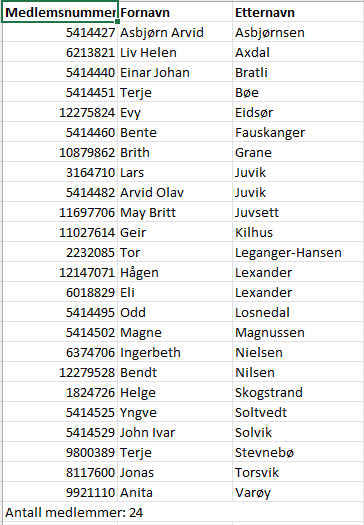The image size is (364, 525).
Task: Click member number 9800389 cell
Action: coord(60,452)
